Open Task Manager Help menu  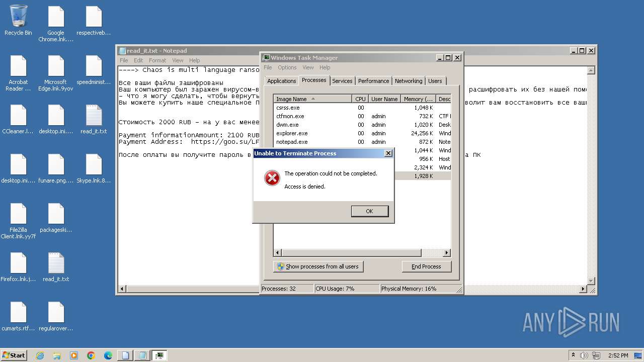(x=325, y=67)
